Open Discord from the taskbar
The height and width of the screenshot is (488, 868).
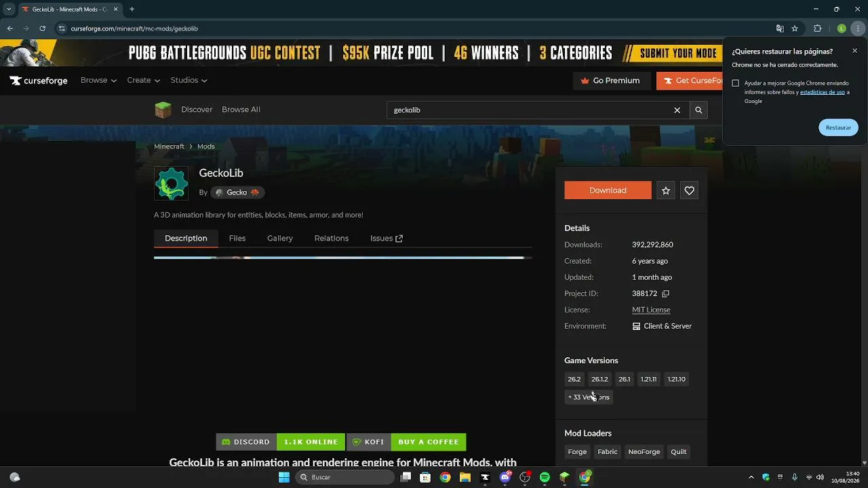505,477
